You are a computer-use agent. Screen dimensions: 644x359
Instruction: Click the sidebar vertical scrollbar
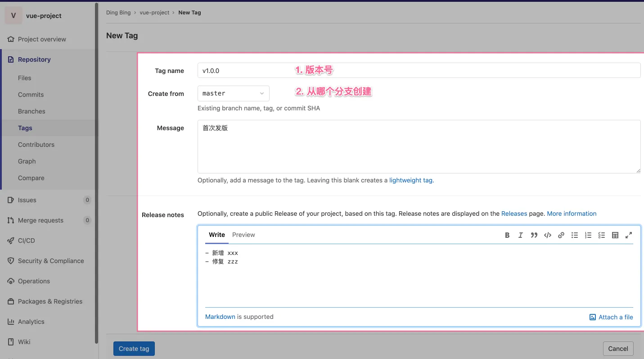point(97,173)
